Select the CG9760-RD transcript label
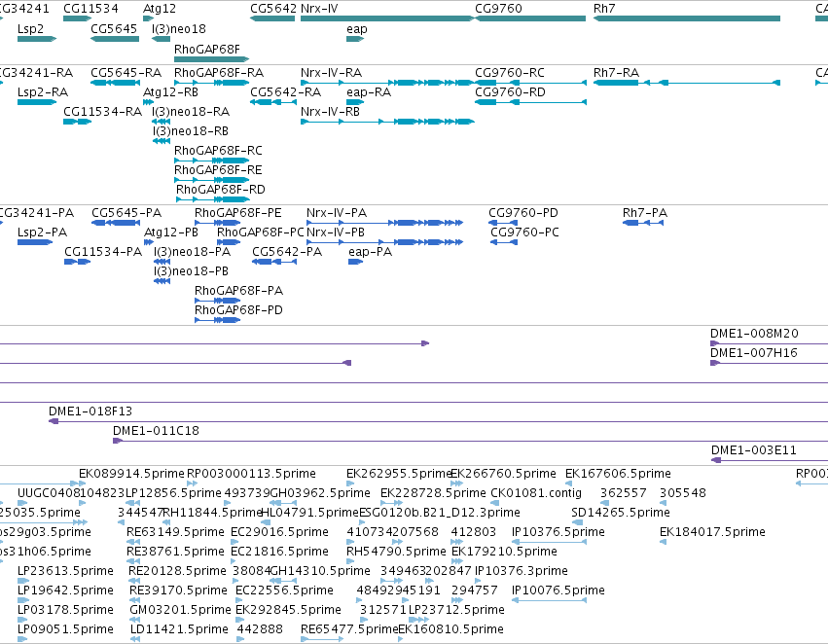The width and height of the screenshot is (828, 644). [510, 91]
